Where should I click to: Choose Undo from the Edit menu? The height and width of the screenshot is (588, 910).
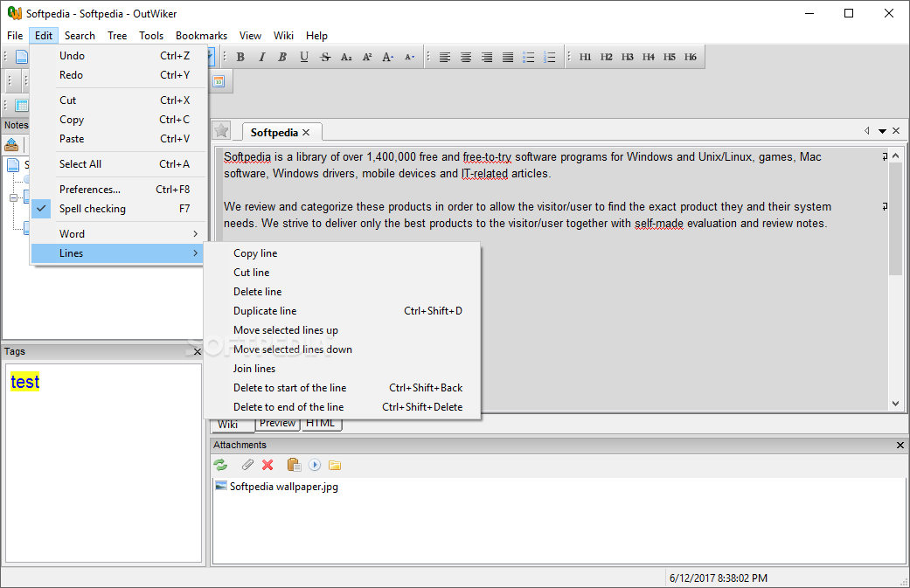coord(118,56)
